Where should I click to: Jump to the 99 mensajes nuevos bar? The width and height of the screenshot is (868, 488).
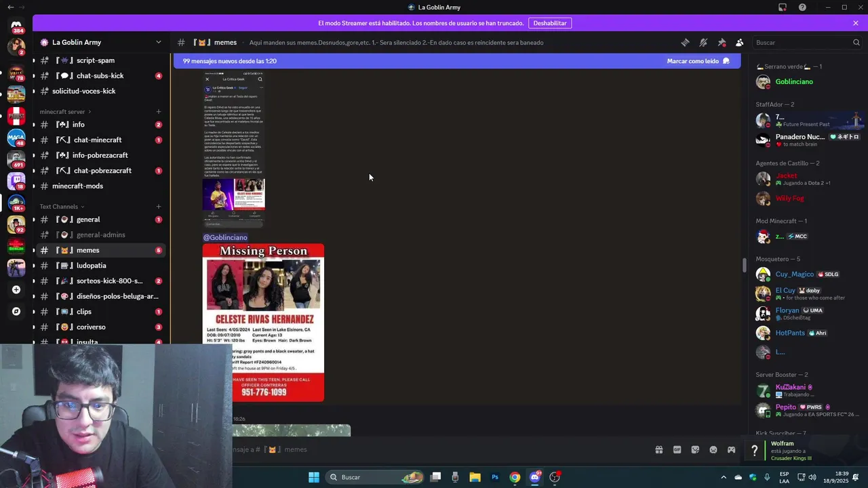tap(456, 61)
